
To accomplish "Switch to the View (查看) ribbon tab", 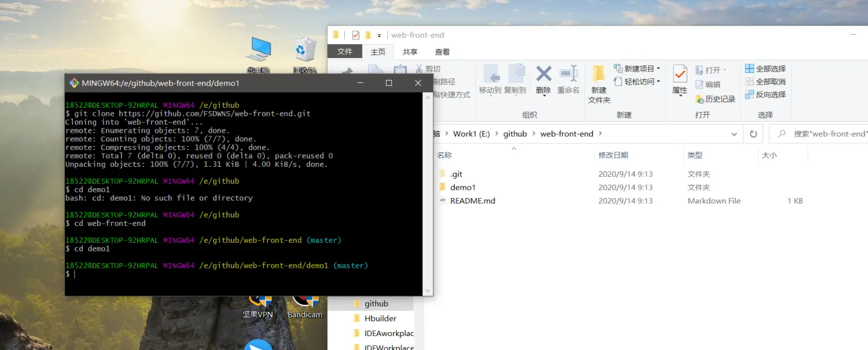I will [442, 52].
